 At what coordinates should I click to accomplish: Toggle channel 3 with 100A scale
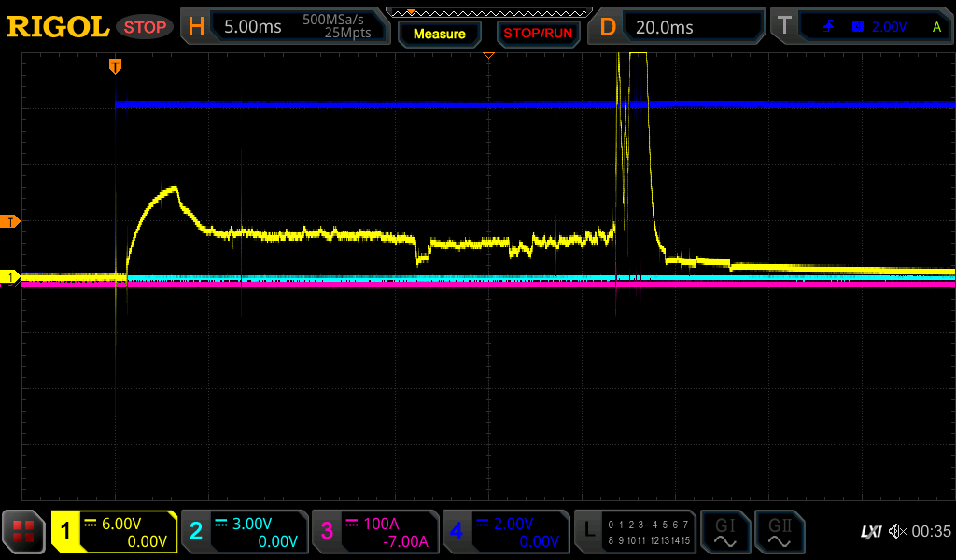point(375,532)
